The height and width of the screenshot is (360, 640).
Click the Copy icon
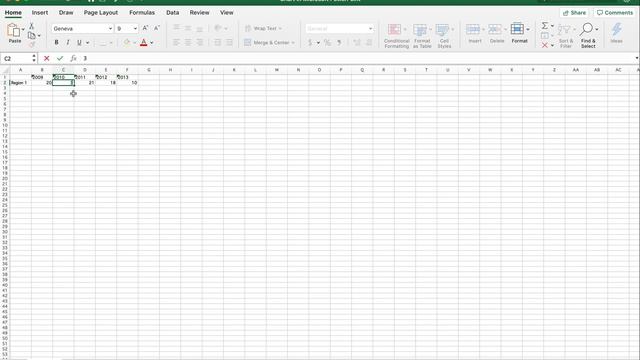pos(31,36)
